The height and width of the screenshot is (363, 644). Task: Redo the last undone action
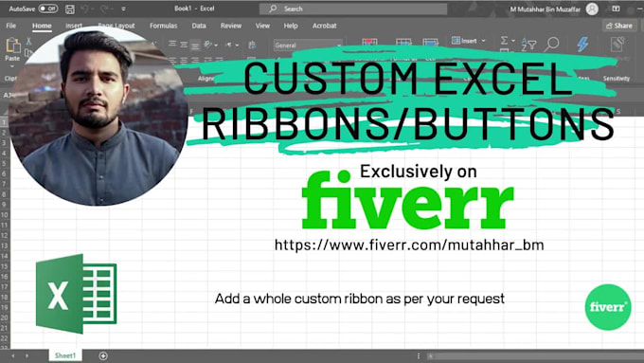click(x=104, y=9)
